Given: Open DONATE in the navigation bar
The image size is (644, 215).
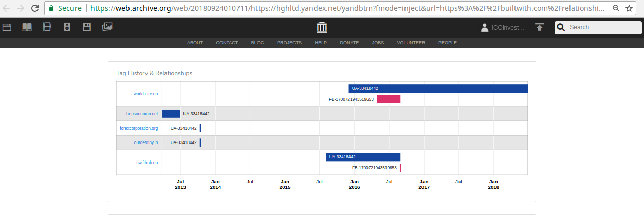Looking at the screenshot, I should [349, 43].
